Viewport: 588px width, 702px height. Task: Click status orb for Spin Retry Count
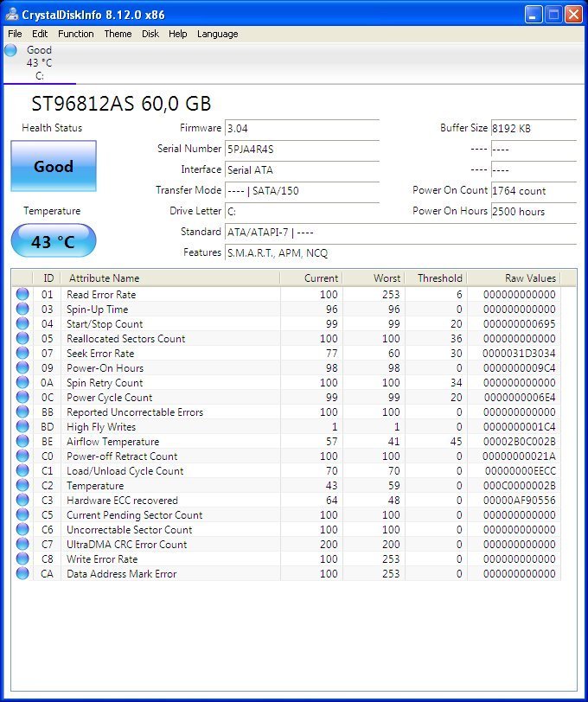pos(22,382)
